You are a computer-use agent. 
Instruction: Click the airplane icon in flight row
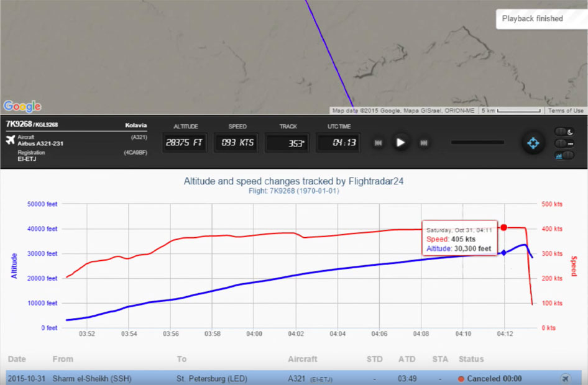pos(565,379)
